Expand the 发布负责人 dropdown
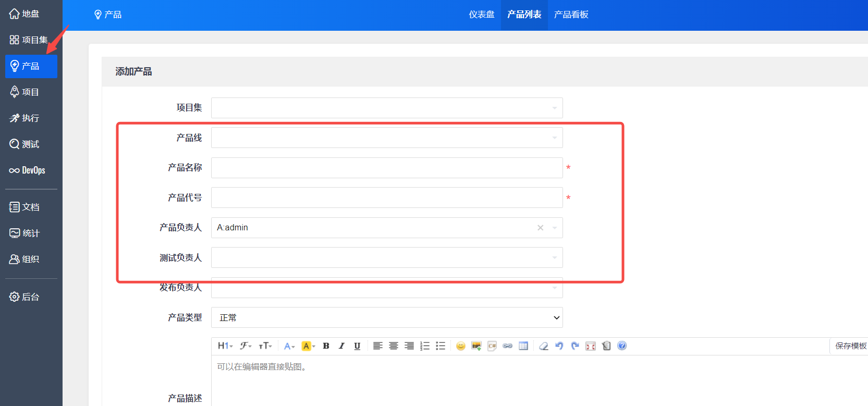Image resolution: width=868 pixels, height=406 pixels. 387,288
